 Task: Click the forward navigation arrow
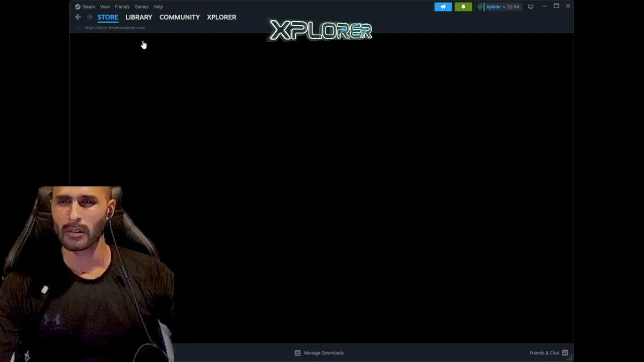(90, 17)
